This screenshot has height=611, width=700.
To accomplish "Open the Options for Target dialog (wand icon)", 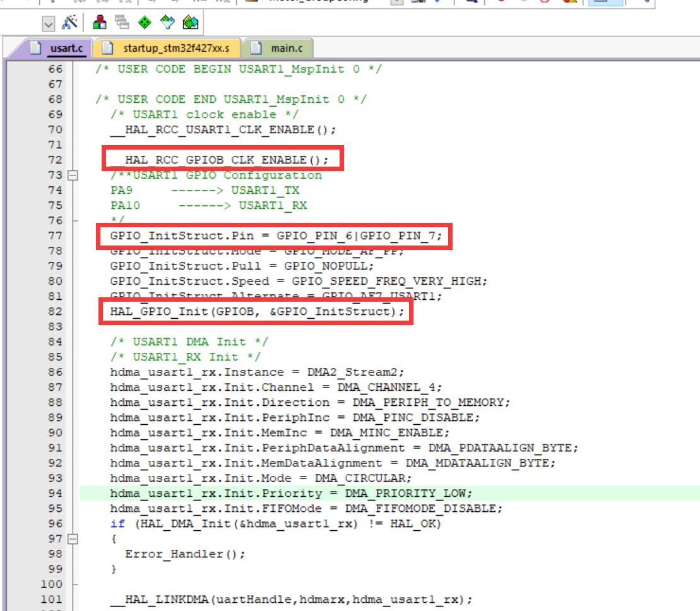I will tap(71, 23).
